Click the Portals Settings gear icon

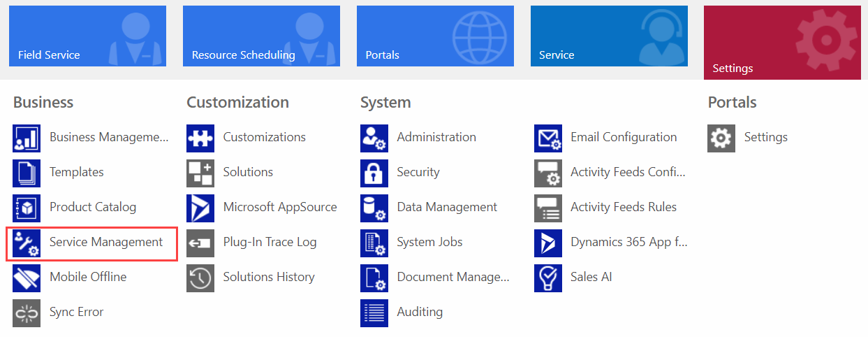(721, 138)
